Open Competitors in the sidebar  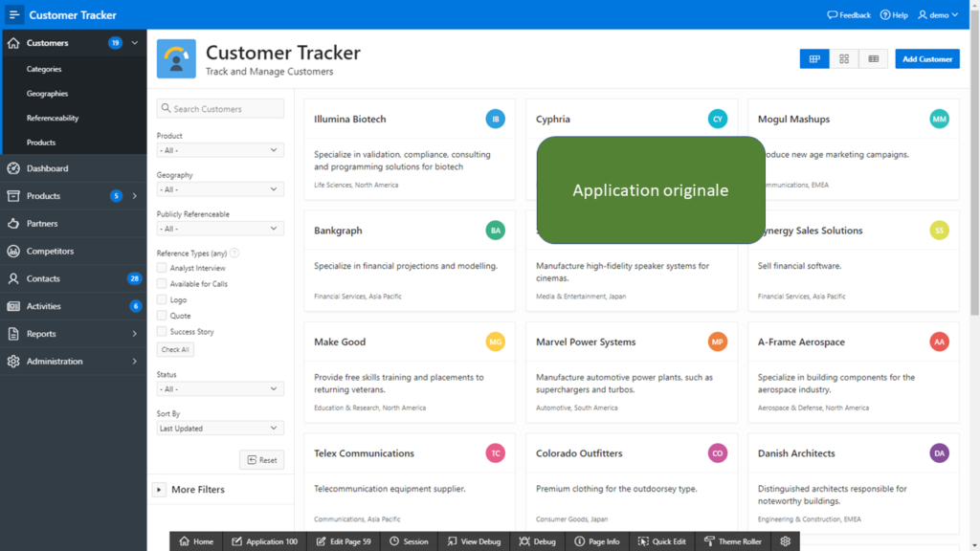74,251
